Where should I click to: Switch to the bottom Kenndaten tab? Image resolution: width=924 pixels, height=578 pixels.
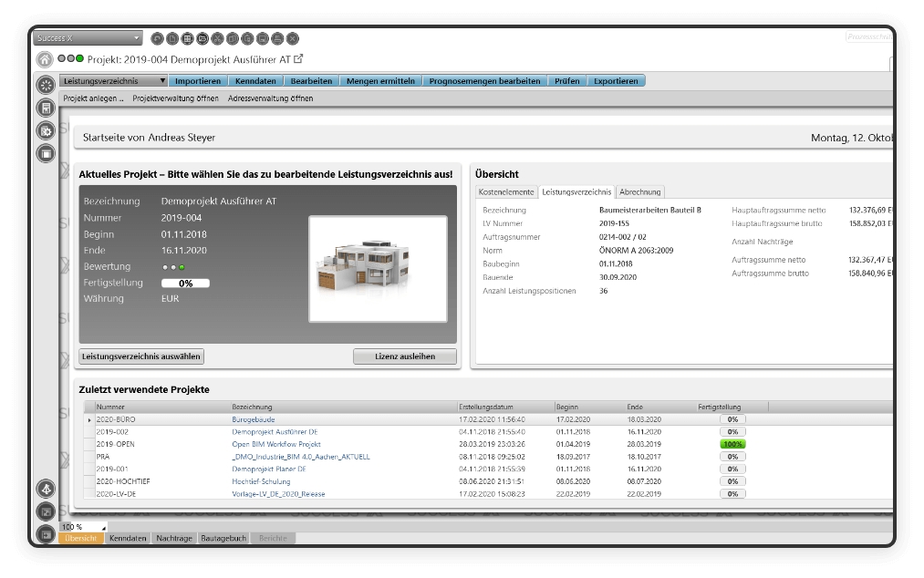(128, 538)
